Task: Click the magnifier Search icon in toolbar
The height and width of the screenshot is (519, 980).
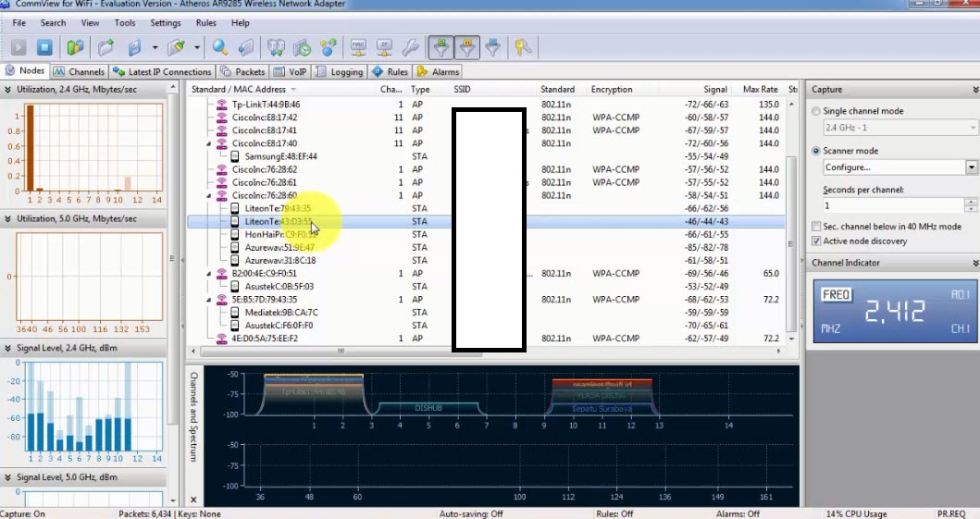Action: click(x=219, y=46)
